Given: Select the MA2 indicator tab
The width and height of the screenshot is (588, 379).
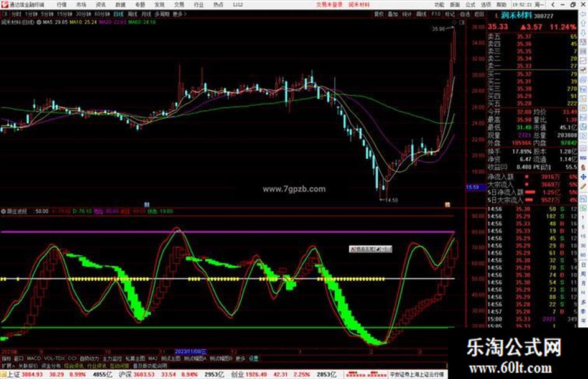Looking at the screenshot, I should 152,358.
